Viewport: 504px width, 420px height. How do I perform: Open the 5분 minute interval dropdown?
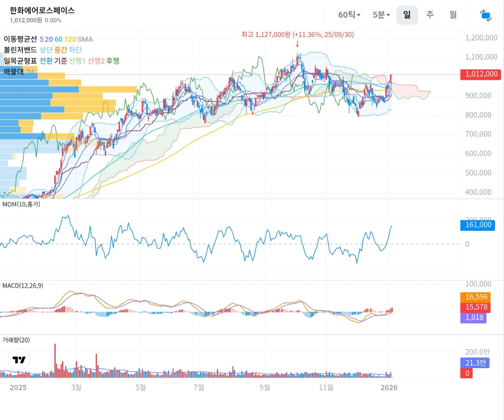tap(381, 15)
